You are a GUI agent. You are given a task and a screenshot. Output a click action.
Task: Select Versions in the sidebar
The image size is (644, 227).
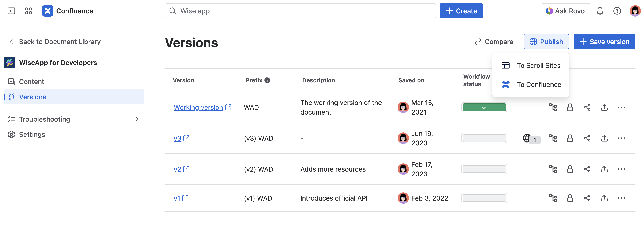point(32,97)
